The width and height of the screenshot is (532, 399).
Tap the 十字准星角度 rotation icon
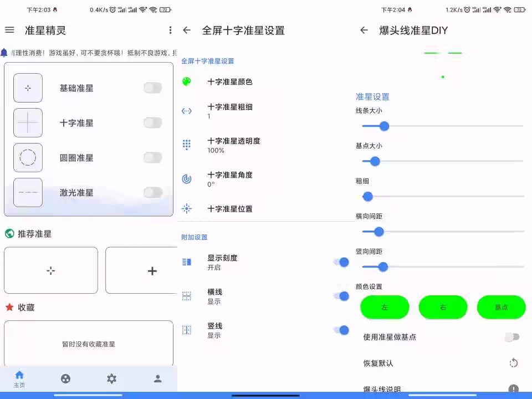click(x=187, y=178)
